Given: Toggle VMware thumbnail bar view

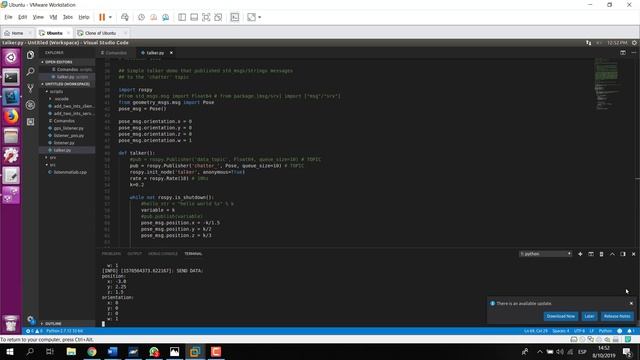Looking at the screenshot, I should coord(194,17).
